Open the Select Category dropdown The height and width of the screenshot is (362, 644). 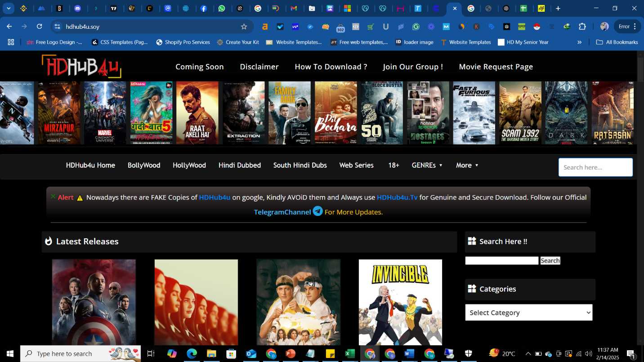[529, 313]
